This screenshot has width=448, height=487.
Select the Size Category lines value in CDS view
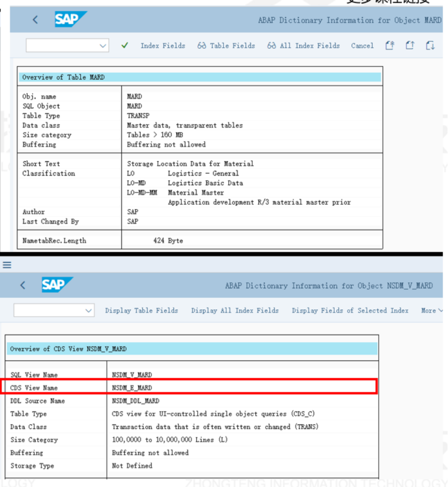tap(170, 440)
